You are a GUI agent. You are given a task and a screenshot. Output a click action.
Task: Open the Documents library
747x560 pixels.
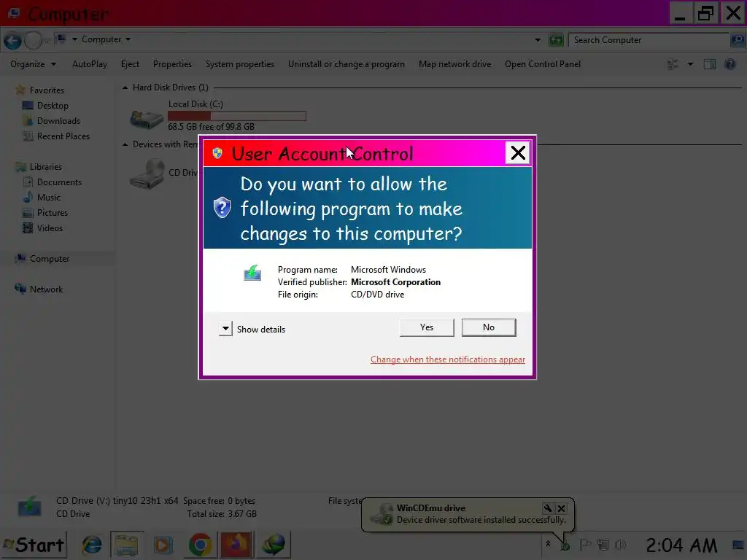(x=59, y=182)
